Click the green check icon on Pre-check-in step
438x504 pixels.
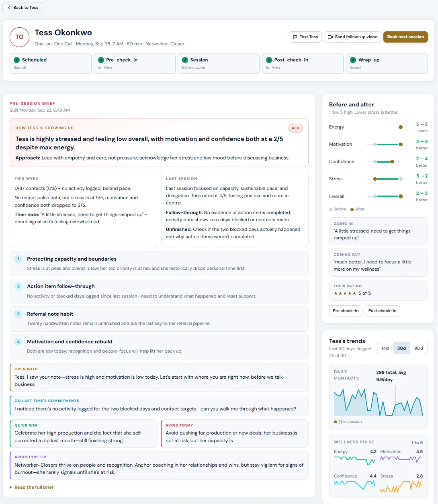[101, 60]
